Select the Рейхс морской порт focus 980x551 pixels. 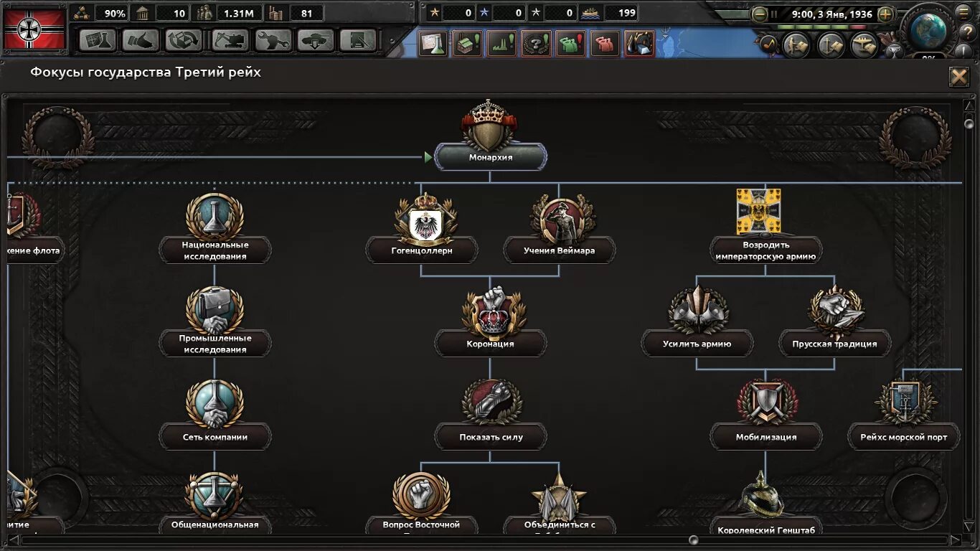904,437
